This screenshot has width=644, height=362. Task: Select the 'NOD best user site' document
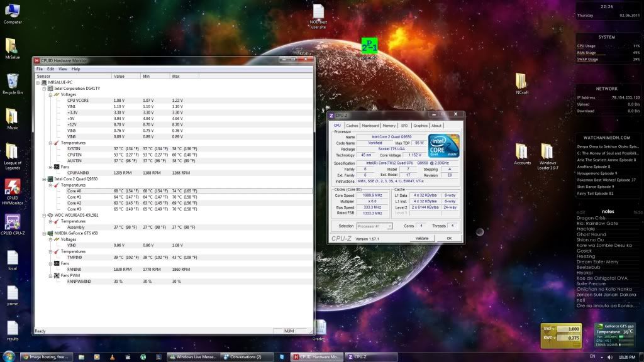point(318,16)
